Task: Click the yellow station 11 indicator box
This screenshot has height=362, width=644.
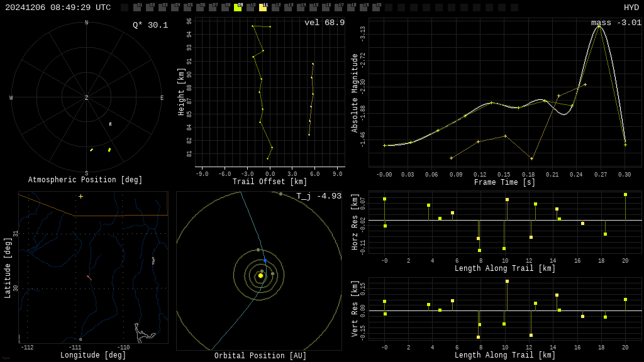Action: (x=263, y=8)
